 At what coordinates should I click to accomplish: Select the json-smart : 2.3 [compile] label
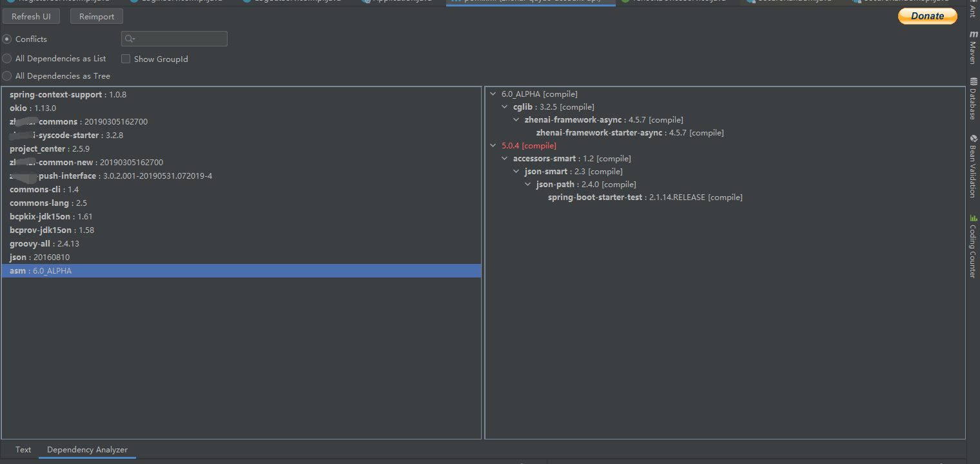574,172
